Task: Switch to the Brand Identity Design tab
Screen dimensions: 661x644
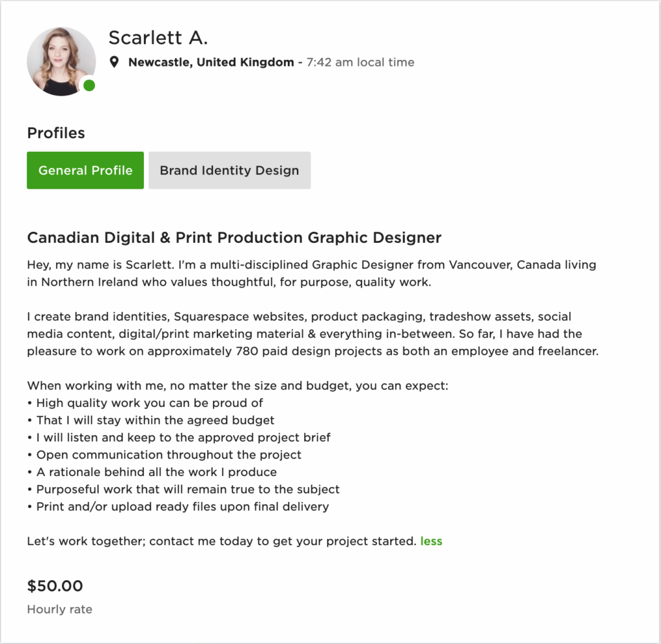Action: point(229,171)
